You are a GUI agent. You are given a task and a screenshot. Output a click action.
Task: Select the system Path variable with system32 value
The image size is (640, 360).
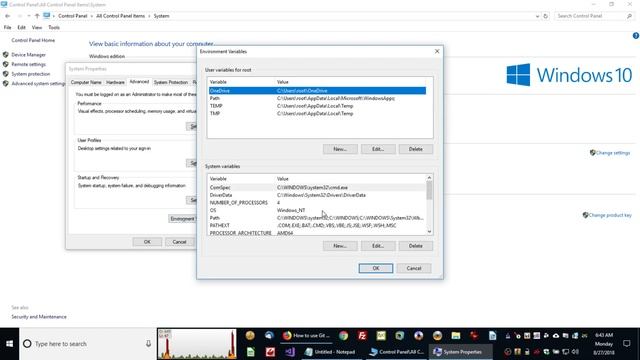[x=317, y=218]
